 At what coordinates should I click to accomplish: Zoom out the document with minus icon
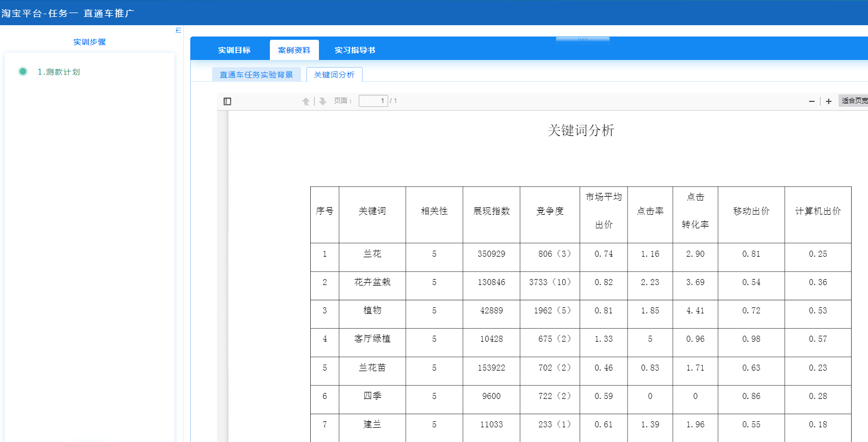click(x=811, y=101)
